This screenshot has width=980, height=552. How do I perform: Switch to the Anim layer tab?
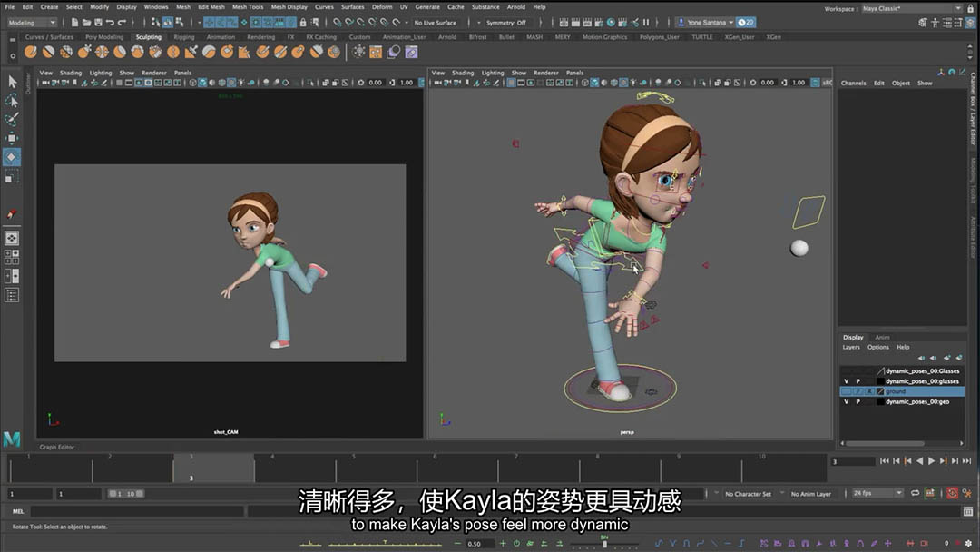[x=882, y=337]
